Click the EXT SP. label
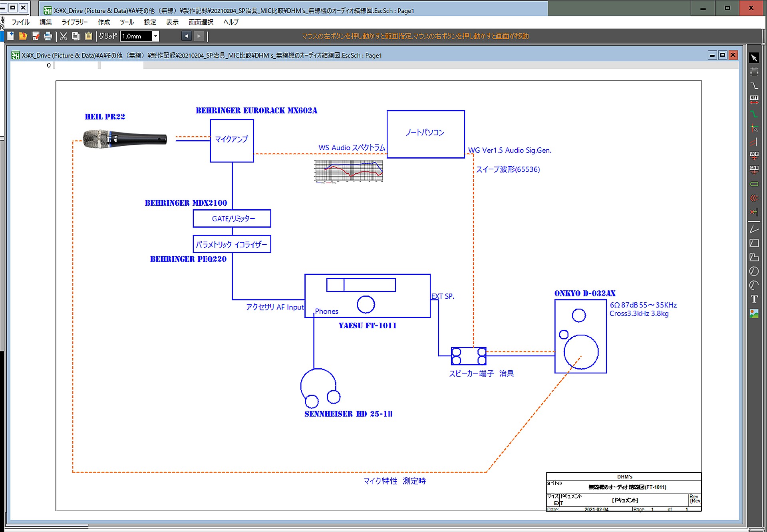Image resolution: width=767 pixels, height=532 pixels. click(x=443, y=296)
